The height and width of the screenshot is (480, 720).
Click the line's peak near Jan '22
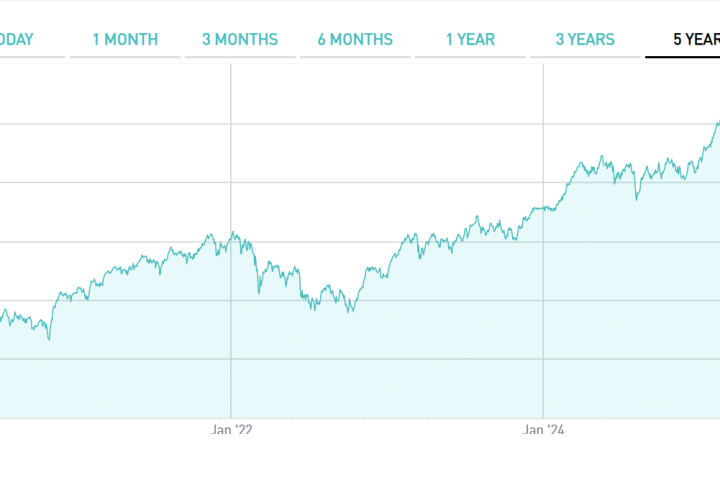click(233, 233)
